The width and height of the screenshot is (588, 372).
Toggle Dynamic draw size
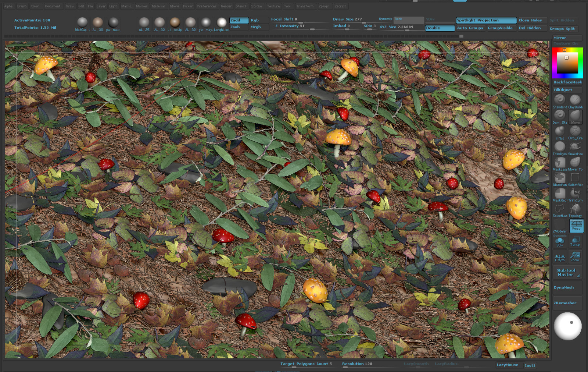[x=386, y=19]
